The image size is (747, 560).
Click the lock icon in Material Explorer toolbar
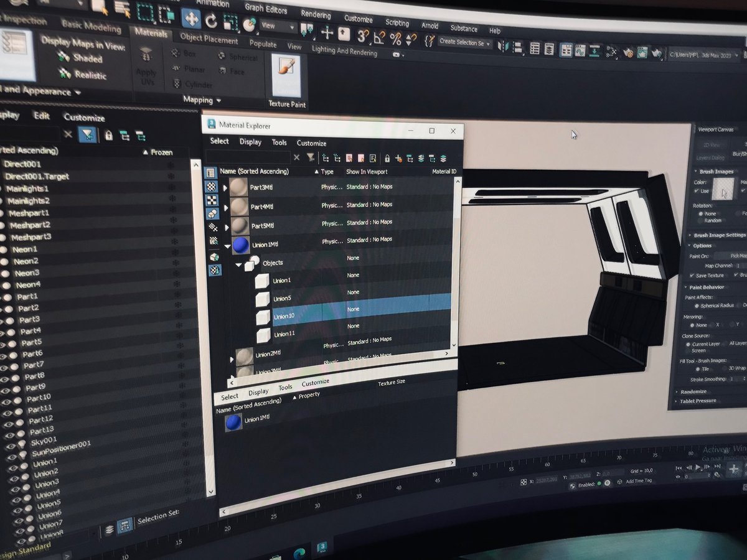pyautogui.click(x=387, y=159)
